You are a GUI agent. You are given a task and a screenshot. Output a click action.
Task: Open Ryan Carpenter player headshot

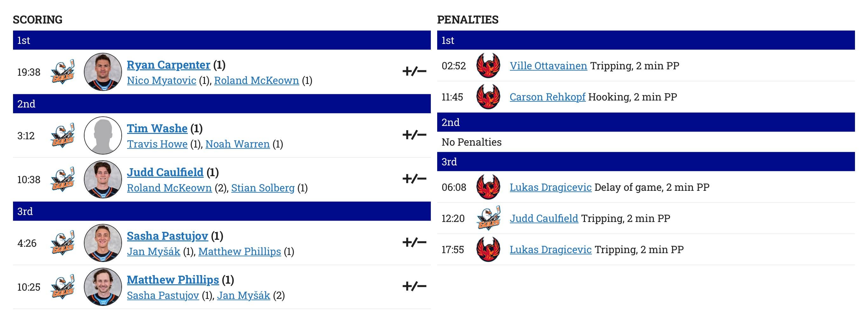[103, 72]
